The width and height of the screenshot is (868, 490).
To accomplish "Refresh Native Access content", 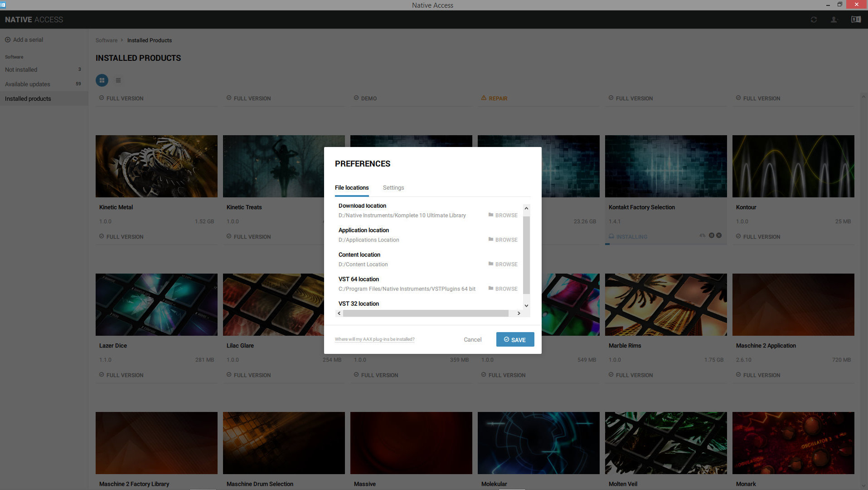I will point(814,20).
